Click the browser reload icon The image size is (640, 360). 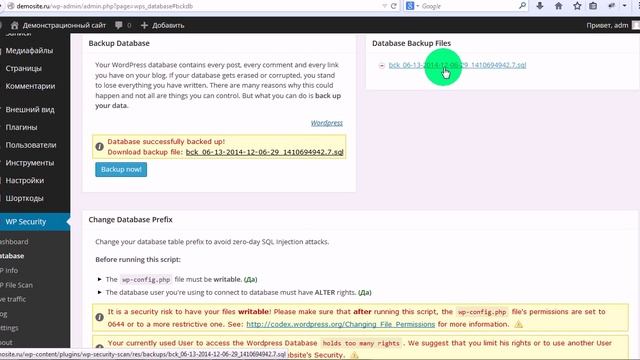click(x=393, y=6)
